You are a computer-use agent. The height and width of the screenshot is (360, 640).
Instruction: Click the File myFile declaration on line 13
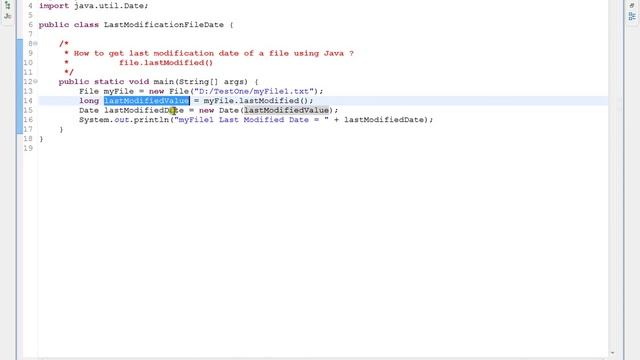[x=106, y=91]
